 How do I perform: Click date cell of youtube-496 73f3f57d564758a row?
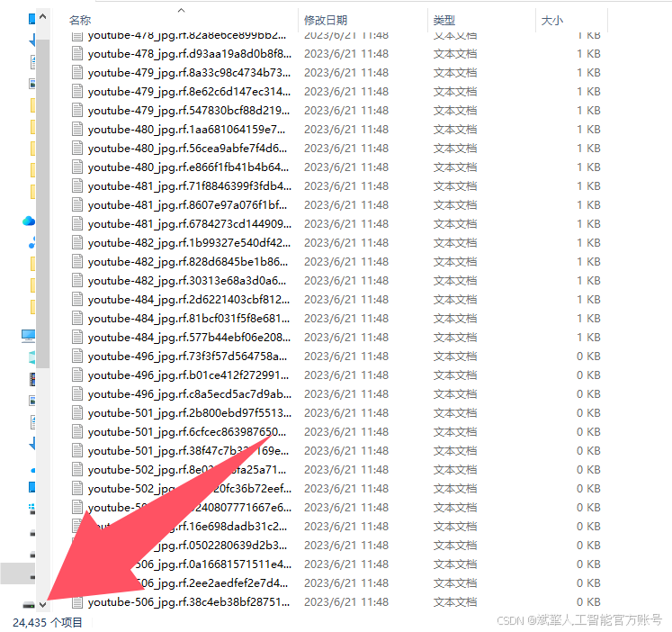[346, 356]
